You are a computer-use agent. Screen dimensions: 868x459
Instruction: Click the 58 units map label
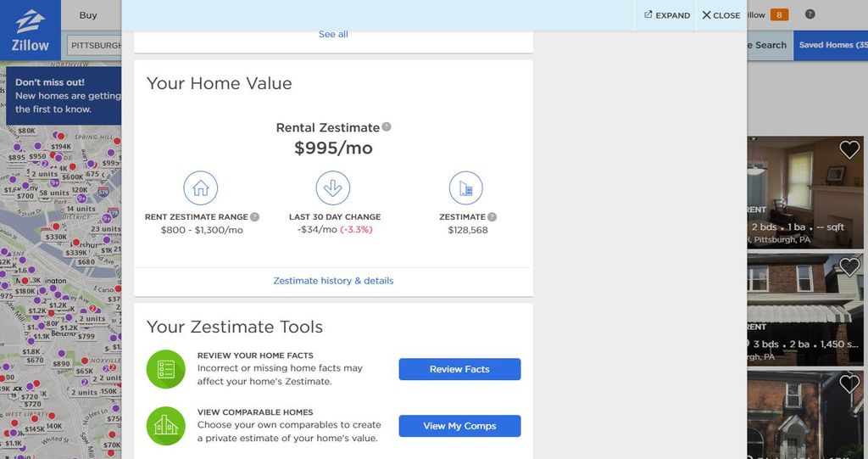[54, 193]
